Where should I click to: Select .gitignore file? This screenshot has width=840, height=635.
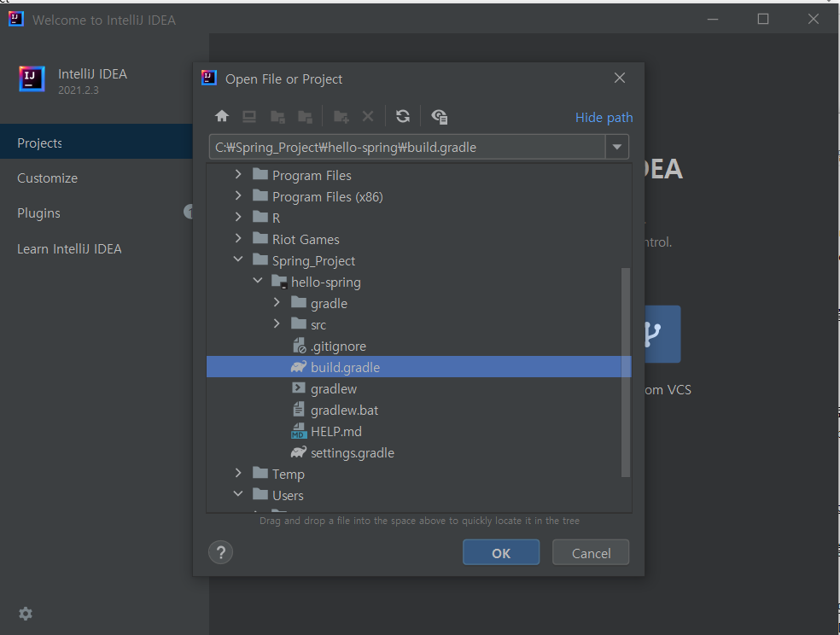418,347
